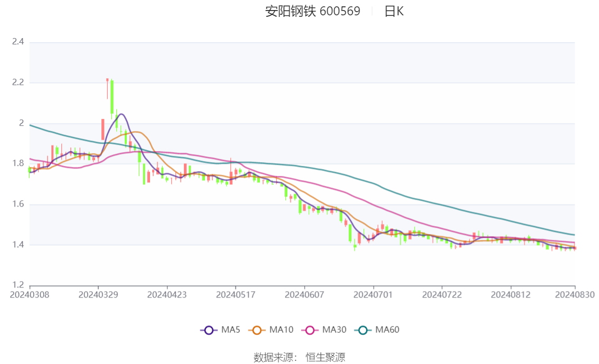The image size is (599, 364).
Task: Click the 20240308 x-axis date label
Action: (30, 295)
